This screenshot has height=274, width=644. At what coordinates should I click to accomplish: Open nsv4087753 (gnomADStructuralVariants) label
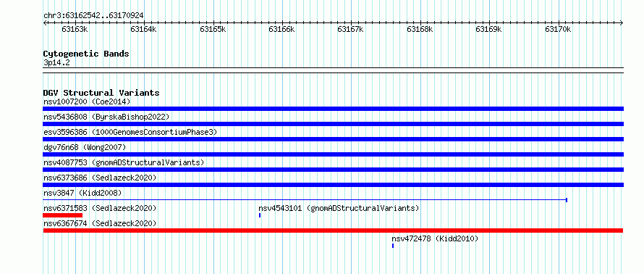point(124,162)
